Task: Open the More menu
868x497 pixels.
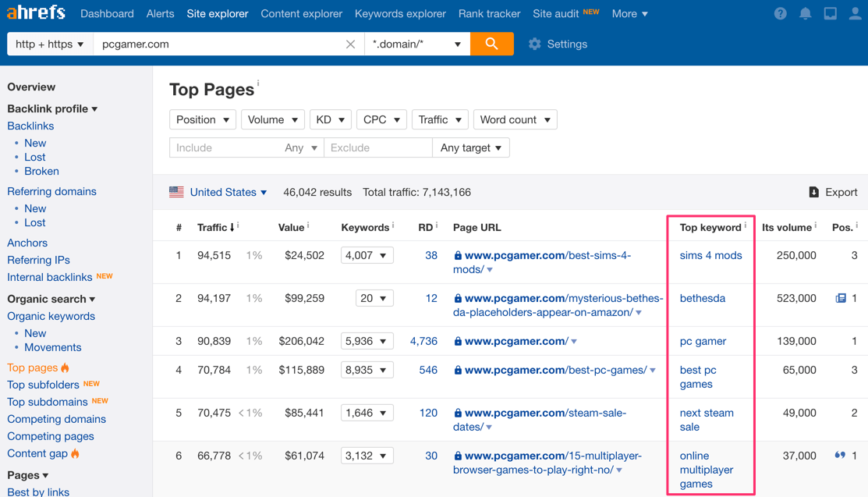Action: click(630, 13)
